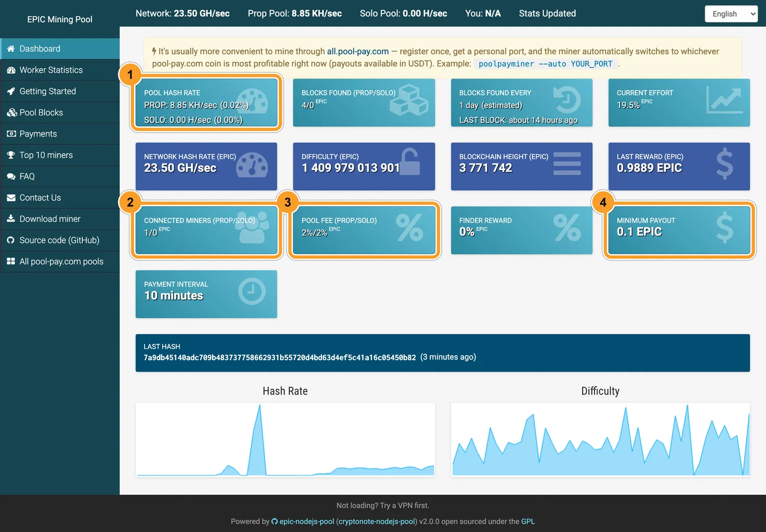The image size is (766, 532).
Task: Click the Network 23.50 GH/sec header stat
Action: [182, 13]
